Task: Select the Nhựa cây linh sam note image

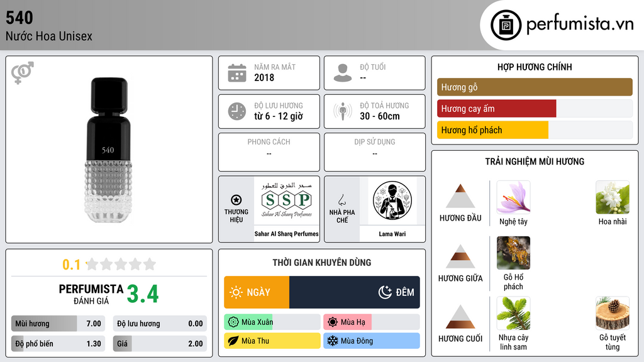Action: pyautogui.click(x=513, y=313)
